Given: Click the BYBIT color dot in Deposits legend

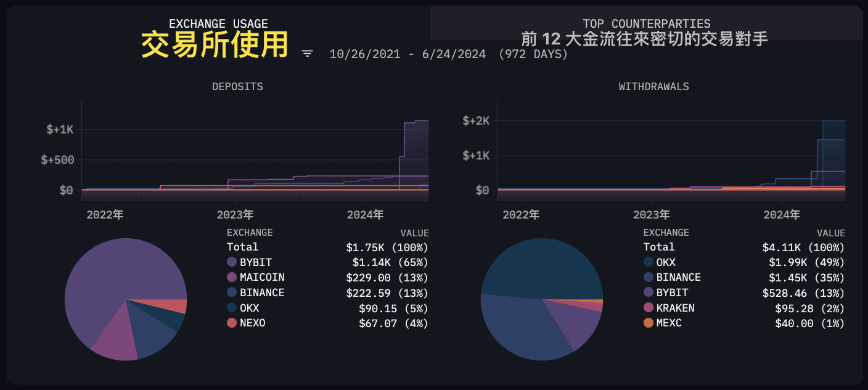Looking at the screenshot, I should click(232, 262).
